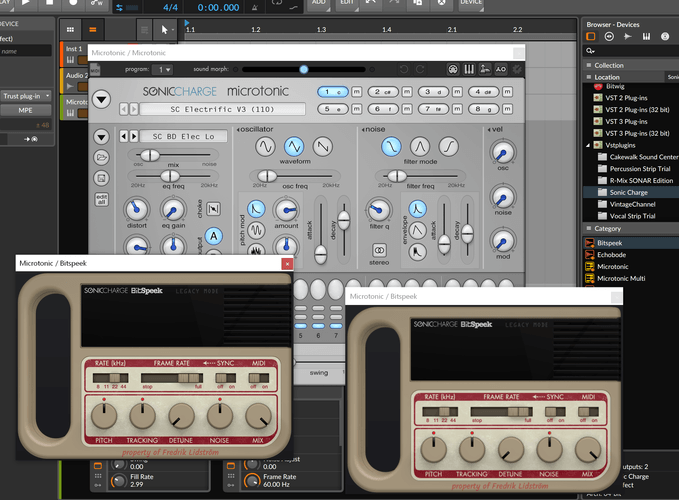Image resolution: width=679 pixels, height=500 pixels.
Task: Open browser devices tab icon
Action: coord(591,37)
